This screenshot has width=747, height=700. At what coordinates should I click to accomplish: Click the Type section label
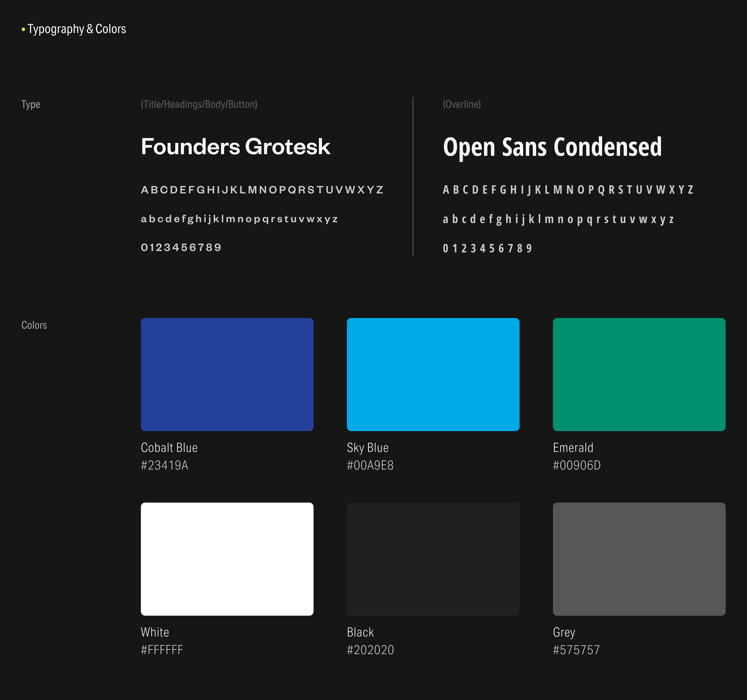(x=31, y=104)
